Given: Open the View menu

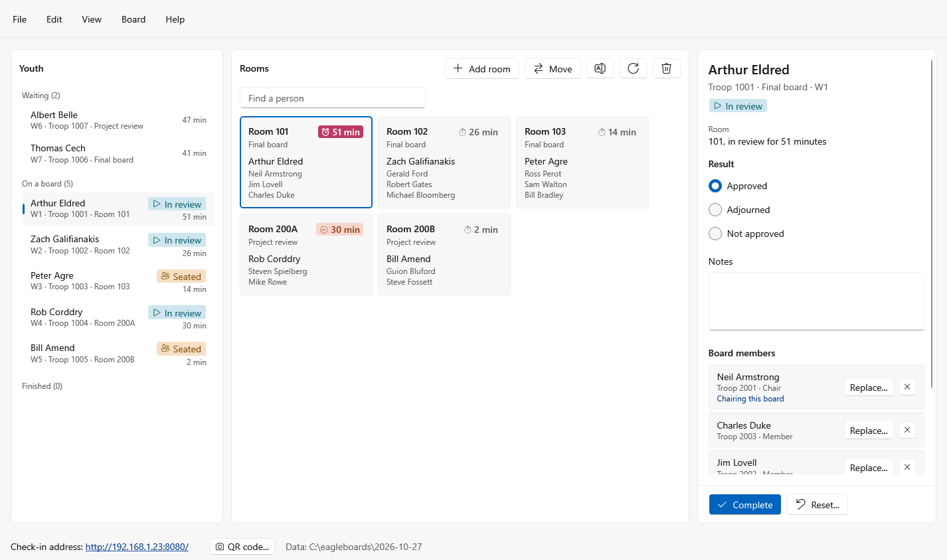Looking at the screenshot, I should (92, 19).
